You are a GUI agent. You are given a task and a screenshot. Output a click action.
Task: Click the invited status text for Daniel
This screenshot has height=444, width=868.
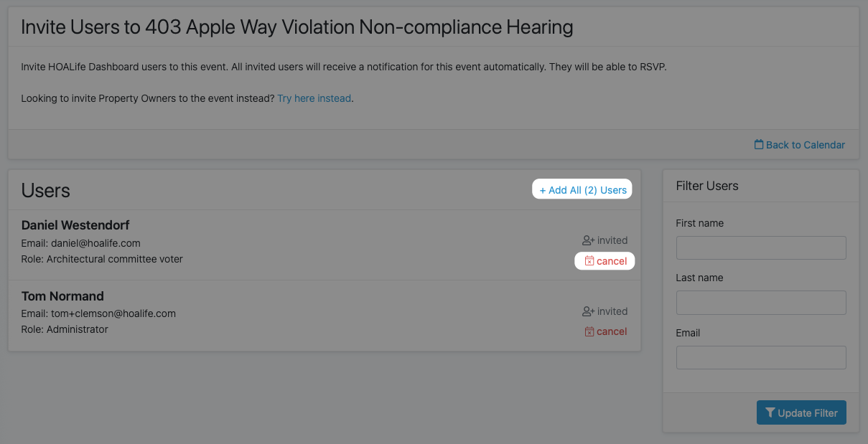click(612, 240)
